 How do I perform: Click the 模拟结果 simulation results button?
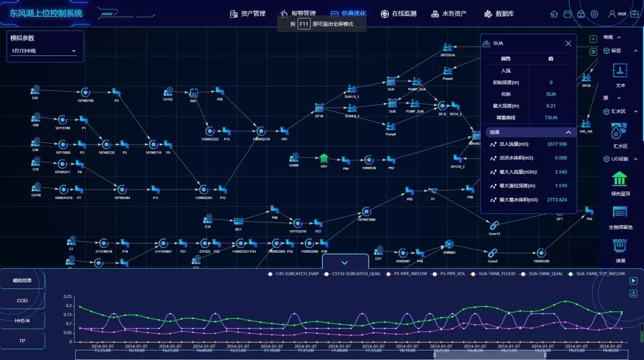(x=22, y=280)
